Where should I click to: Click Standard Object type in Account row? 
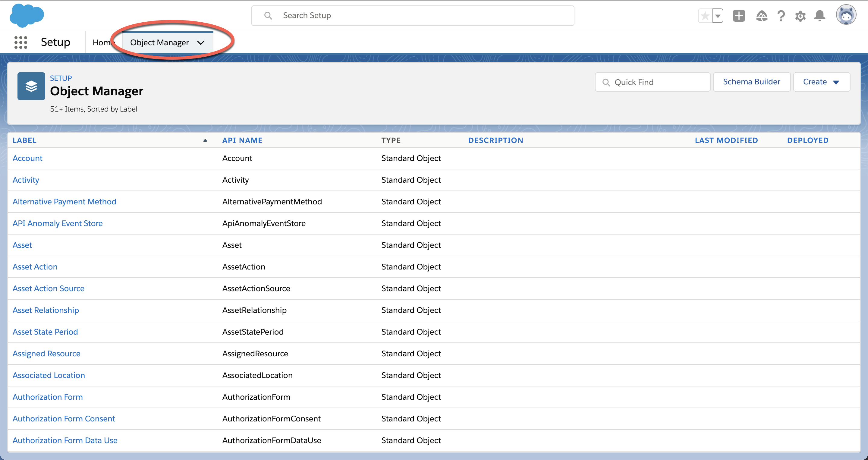pos(411,158)
